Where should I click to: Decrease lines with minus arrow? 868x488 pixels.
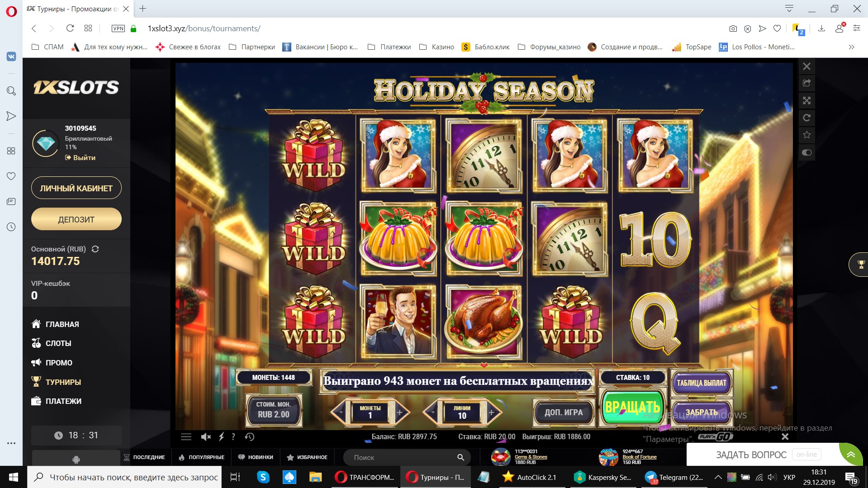pos(432,412)
